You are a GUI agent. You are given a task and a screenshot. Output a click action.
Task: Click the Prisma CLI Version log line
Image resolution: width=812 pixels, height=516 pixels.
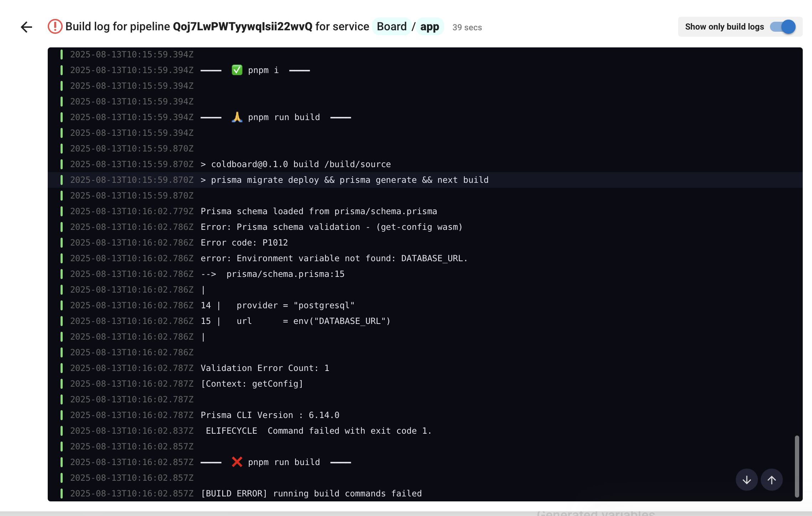point(270,415)
